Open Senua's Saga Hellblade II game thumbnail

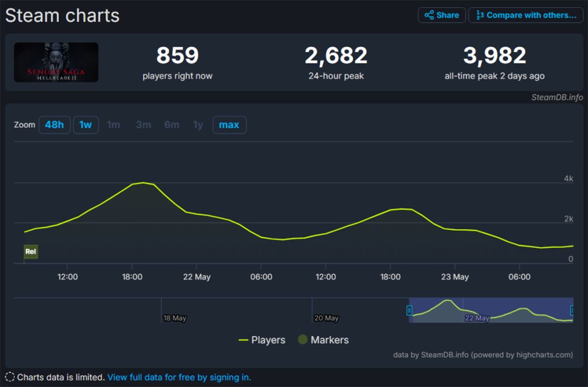point(56,62)
